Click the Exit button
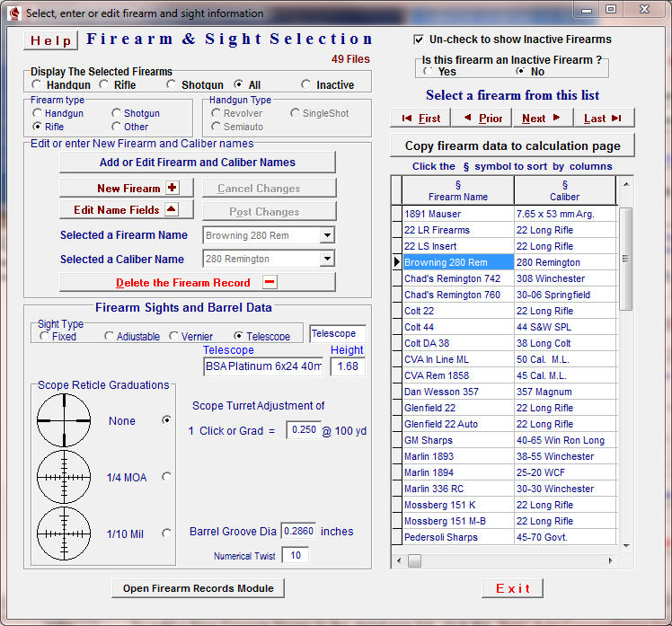Image resolution: width=672 pixels, height=626 pixels. point(513,588)
